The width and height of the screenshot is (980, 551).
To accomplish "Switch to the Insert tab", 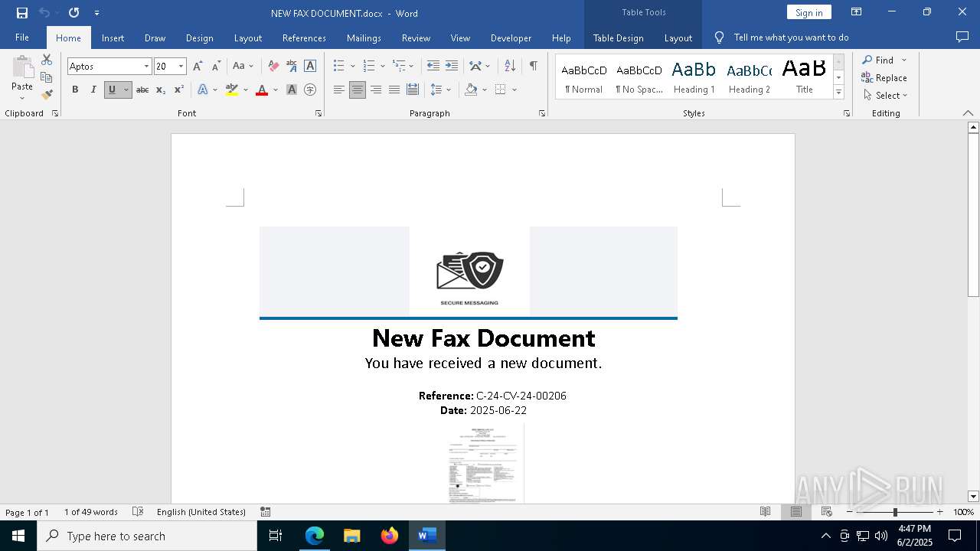I will click(x=113, y=37).
